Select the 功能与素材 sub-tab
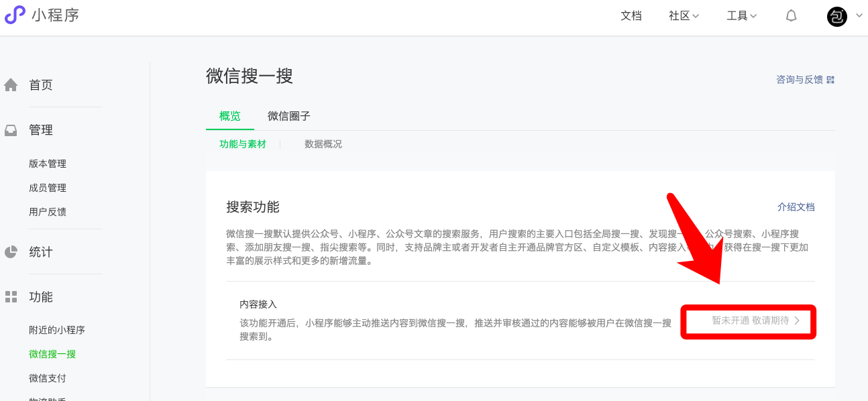This screenshot has height=401, width=868. tap(243, 144)
